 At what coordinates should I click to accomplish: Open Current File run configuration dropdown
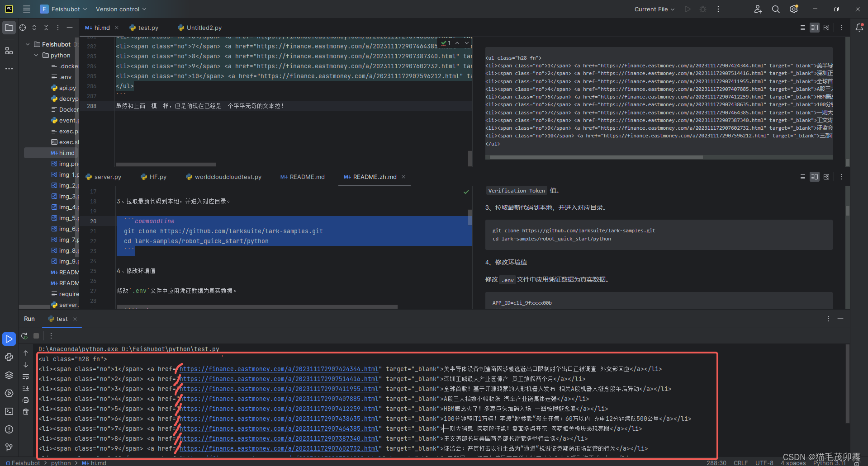point(655,9)
